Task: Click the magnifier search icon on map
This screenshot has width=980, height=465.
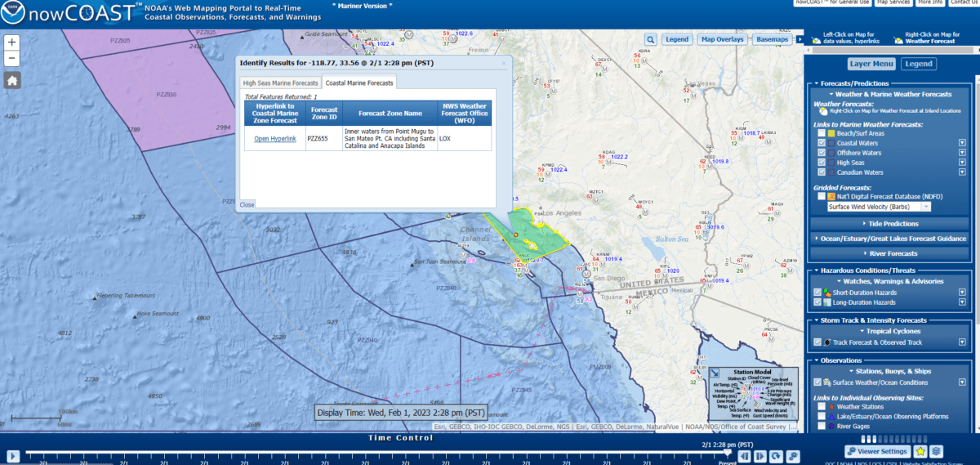Action: [651, 39]
